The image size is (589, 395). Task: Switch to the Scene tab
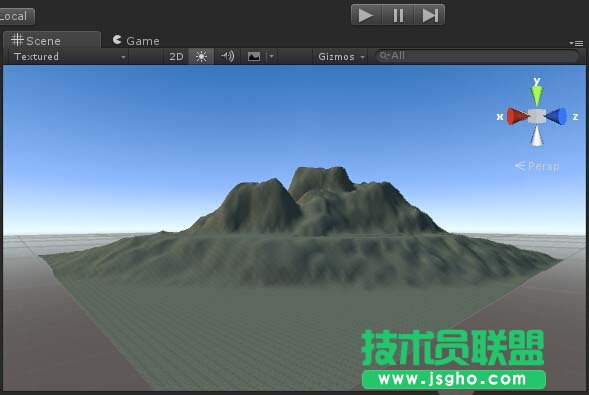click(x=52, y=40)
